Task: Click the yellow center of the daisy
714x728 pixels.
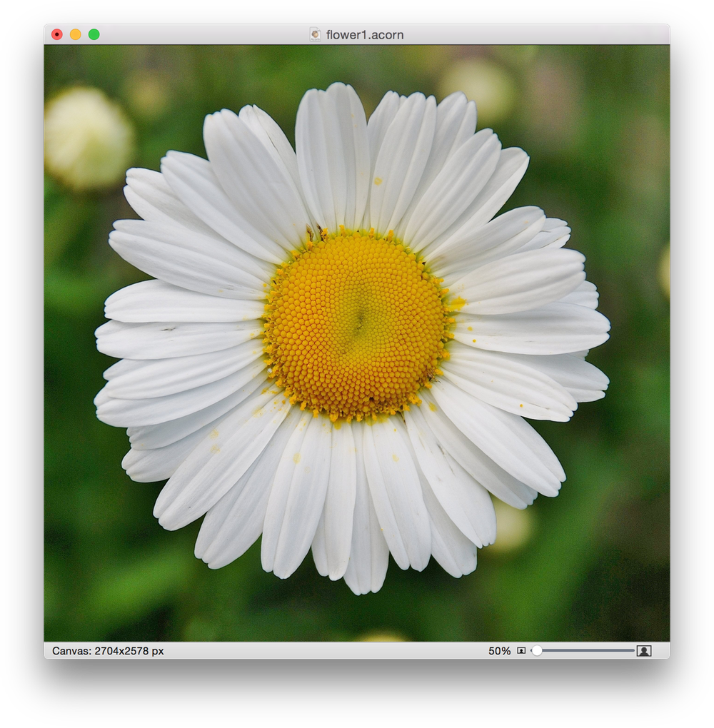Action: pos(356,325)
